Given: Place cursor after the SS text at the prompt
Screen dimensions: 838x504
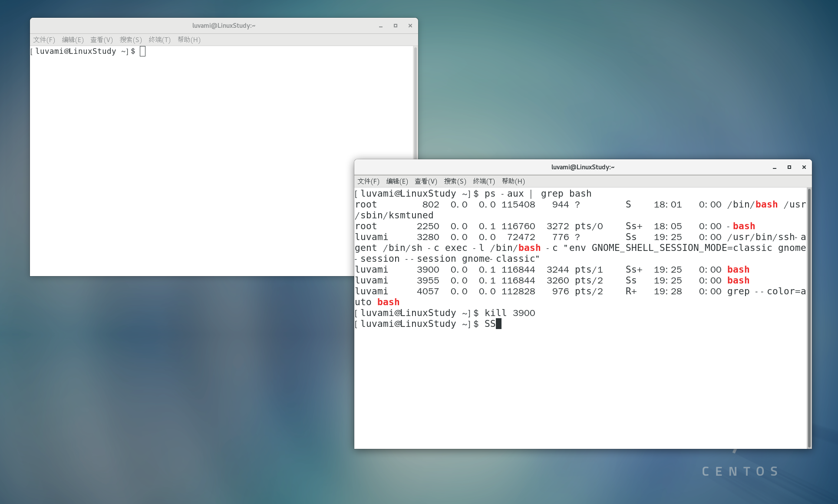Looking at the screenshot, I should coord(498,324).
